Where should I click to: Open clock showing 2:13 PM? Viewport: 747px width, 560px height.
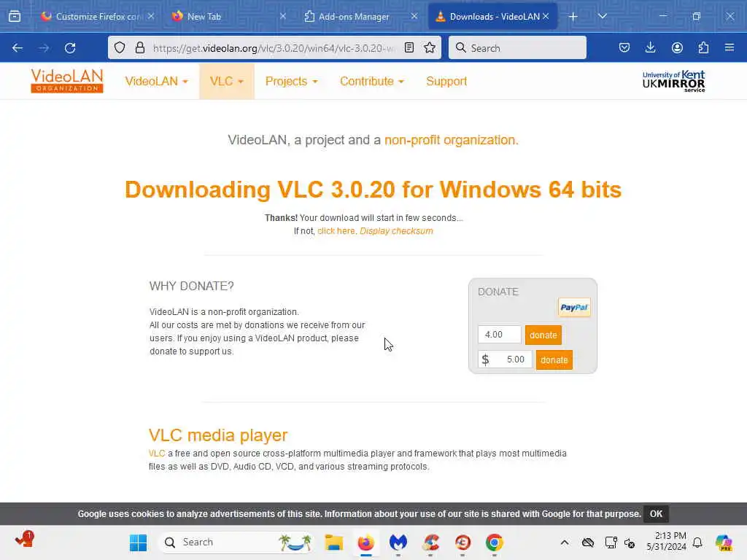coord(666,542)
